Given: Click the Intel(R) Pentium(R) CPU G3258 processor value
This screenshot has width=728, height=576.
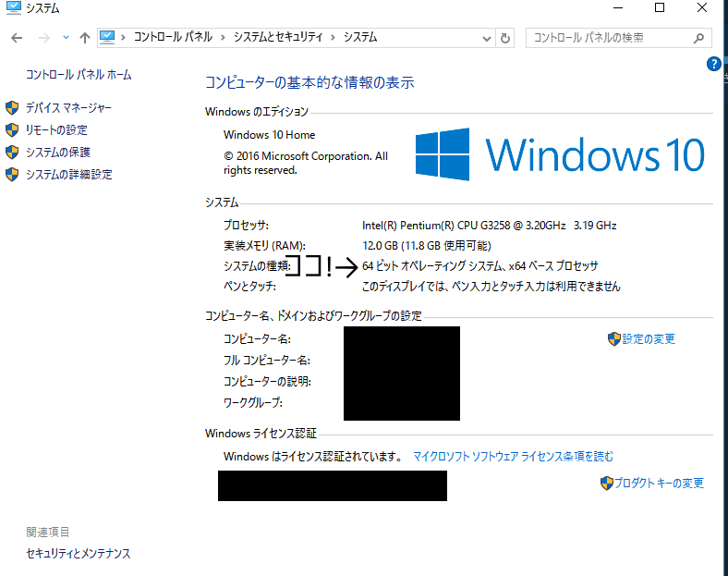Looking at the screenshot, I should click(x=490, y=226).
